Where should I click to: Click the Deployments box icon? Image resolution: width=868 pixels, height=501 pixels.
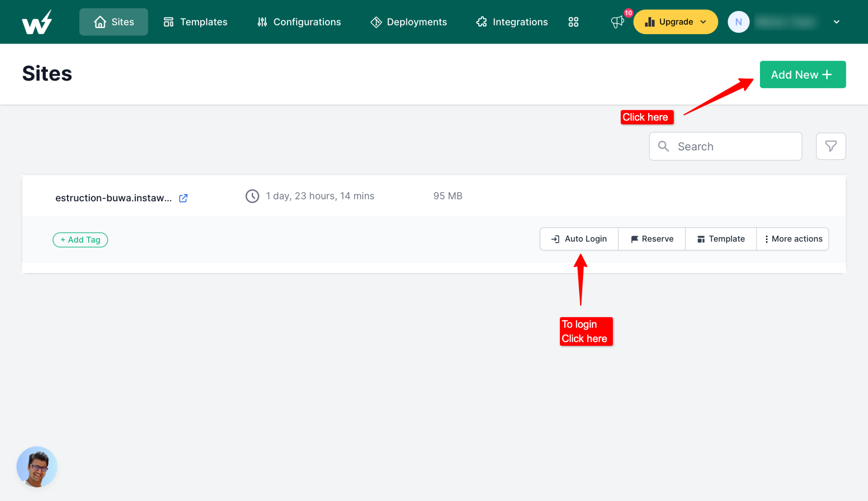(x=376, y=22)
